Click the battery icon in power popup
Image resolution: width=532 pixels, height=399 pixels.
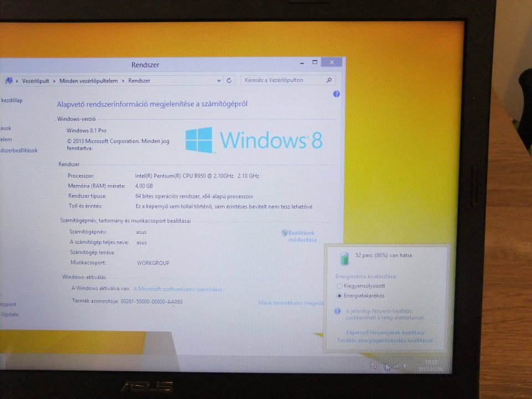(x=344, y=258)
